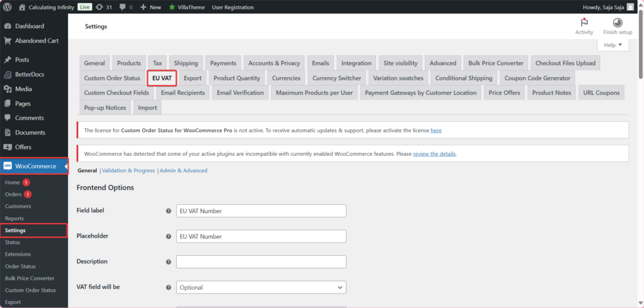Open the Payments tab
644x308 pixels.
coord(223,63)
